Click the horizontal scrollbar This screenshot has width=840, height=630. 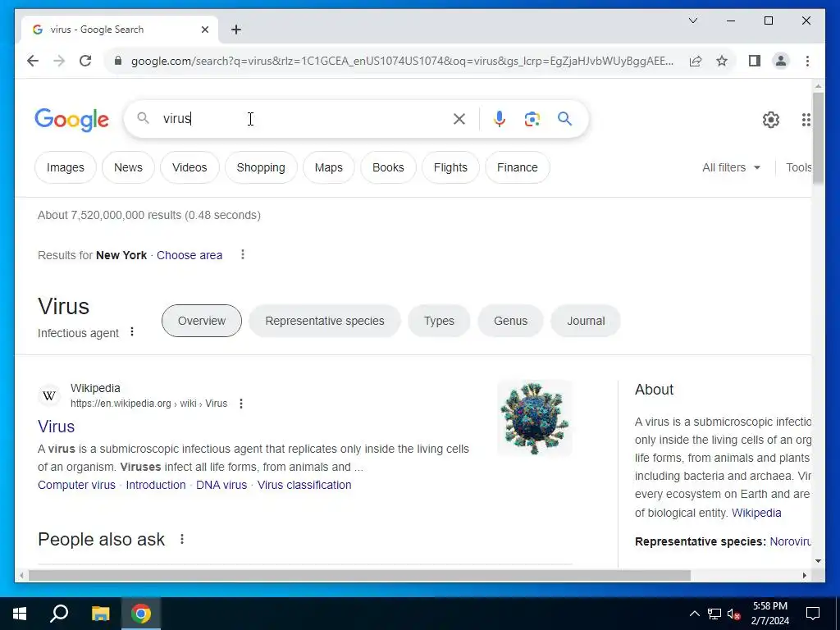[359, 576]
